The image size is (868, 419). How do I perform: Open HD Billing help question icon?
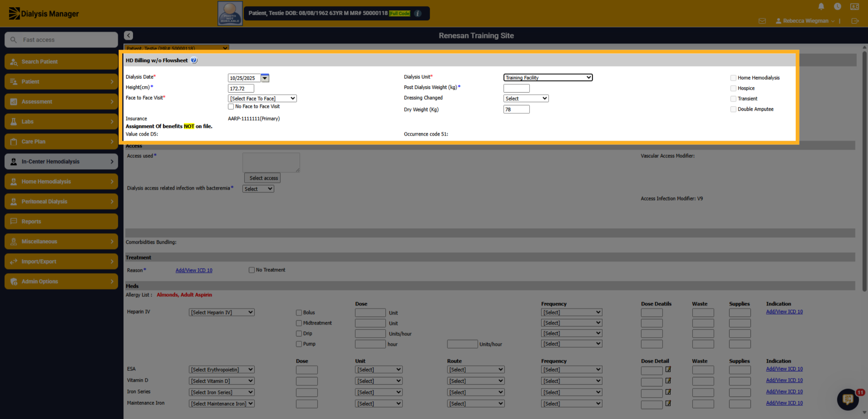(x=194, y=60)
